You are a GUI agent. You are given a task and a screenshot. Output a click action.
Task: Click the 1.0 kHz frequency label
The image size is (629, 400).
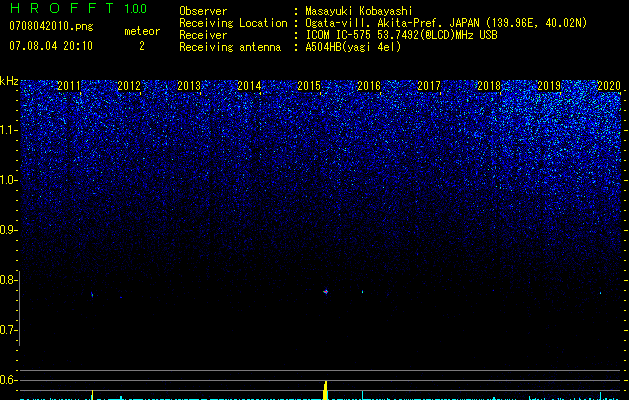[9, 180]
